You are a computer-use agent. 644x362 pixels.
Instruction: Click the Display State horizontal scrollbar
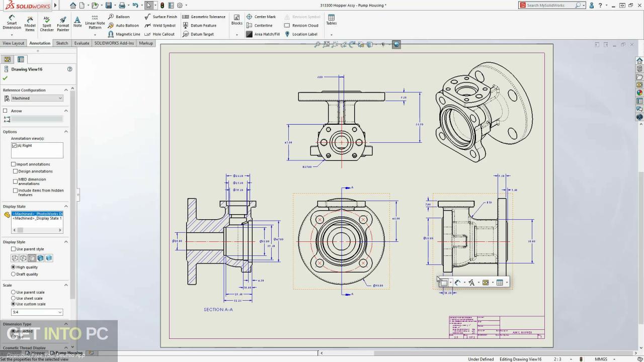[37, 230]
